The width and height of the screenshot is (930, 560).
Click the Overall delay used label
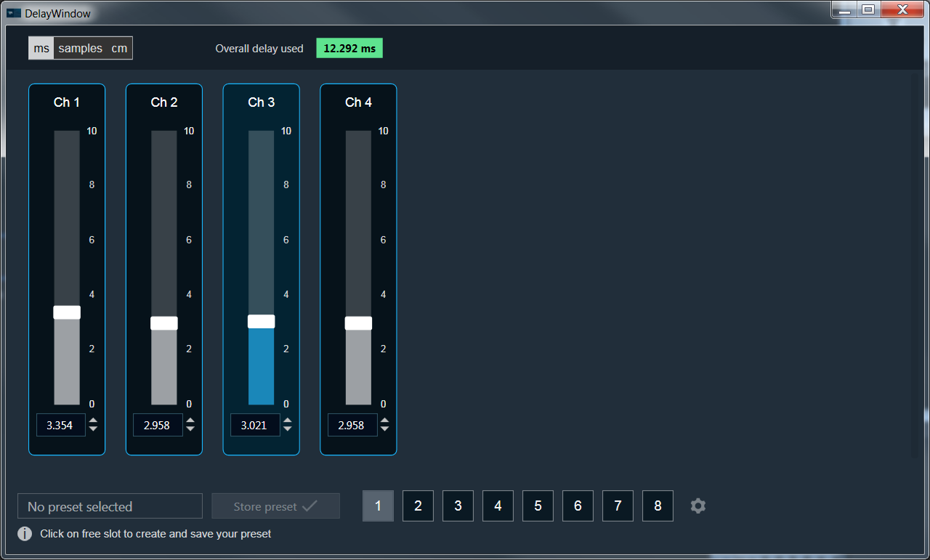tap(259, 49)
